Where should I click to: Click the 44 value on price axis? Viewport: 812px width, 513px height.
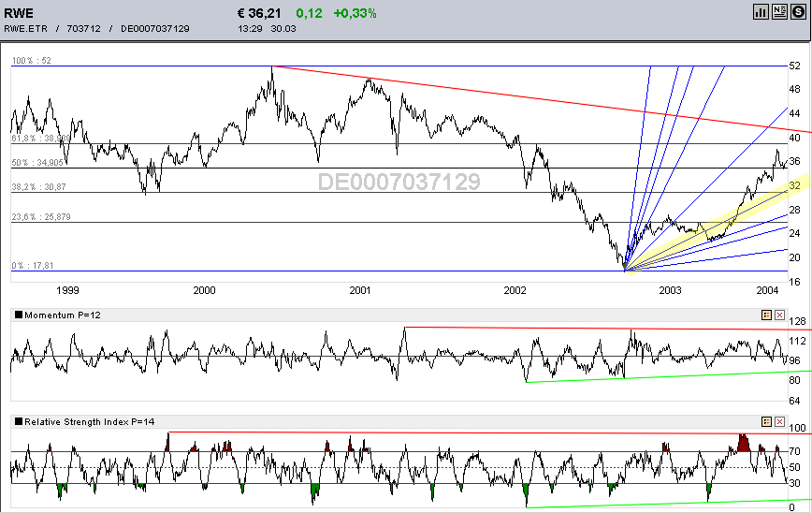pyautogui.click(x=794, y=113)
